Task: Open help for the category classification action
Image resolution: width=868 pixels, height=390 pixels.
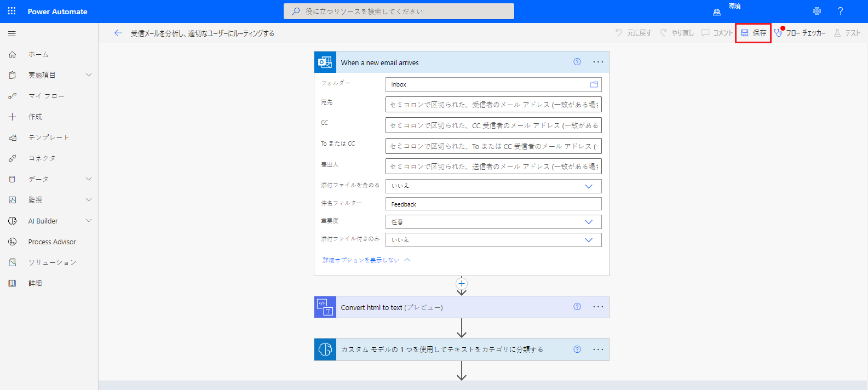Action: (x=577, y=349)
